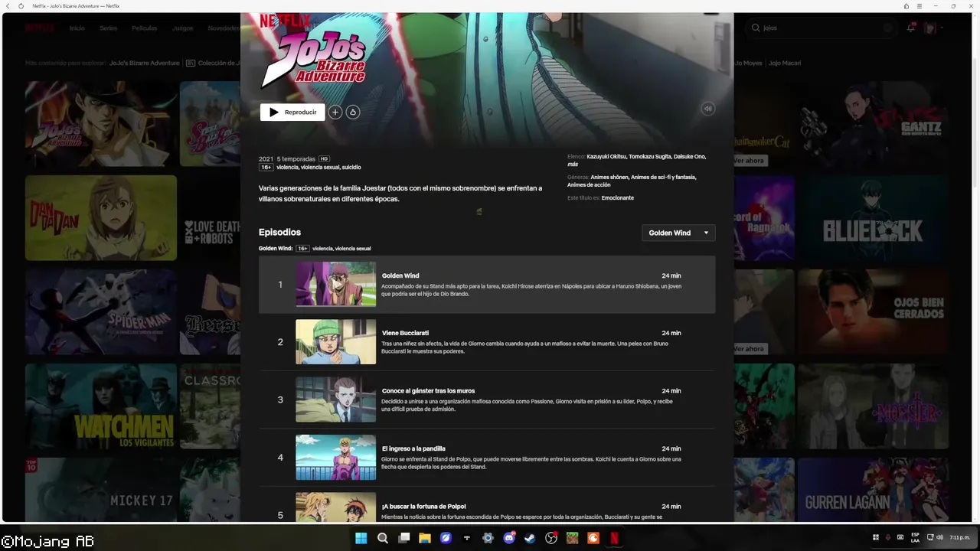Click the search magnifier icon in Netflix

pos(756,28)
